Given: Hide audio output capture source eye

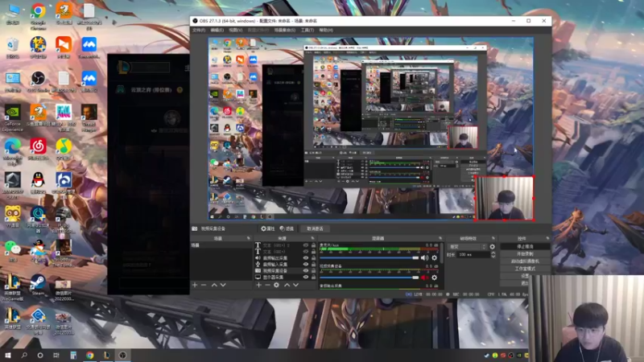Looking at the screenshot, I should [x=306, y=258].
